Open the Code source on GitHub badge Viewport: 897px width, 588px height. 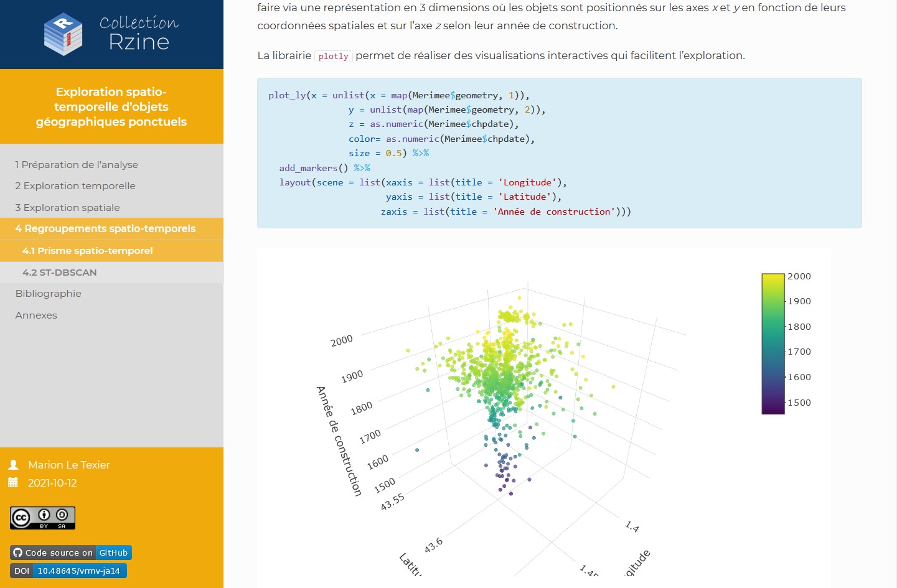click(x=71, y=553)
